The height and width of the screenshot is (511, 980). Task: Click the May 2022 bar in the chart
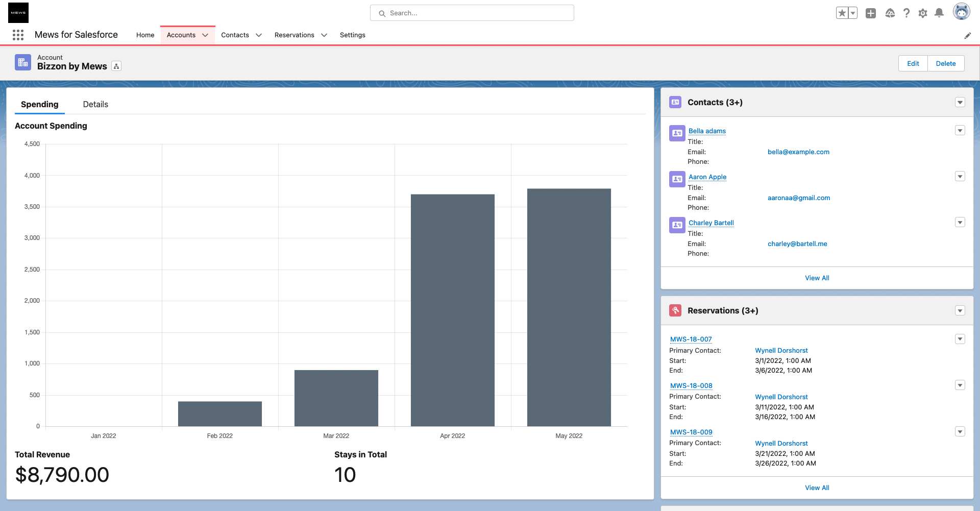pyautogui.click(x=569, y=307)
